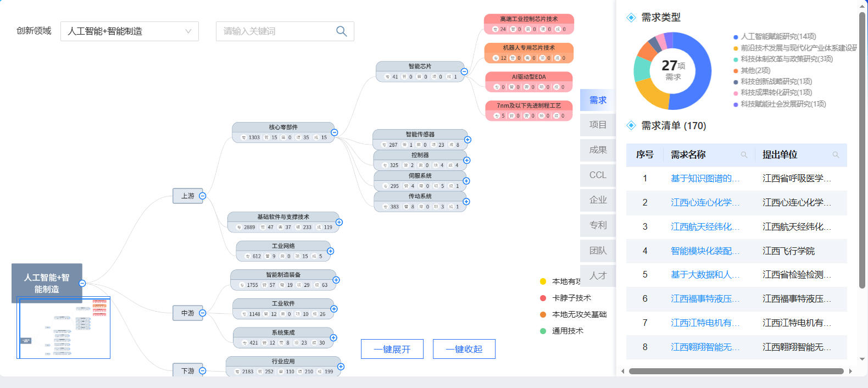This screenshot has width=868, height=388.
Task: Open the 创新领域 dropdown selector
Action: coord(130,31)
